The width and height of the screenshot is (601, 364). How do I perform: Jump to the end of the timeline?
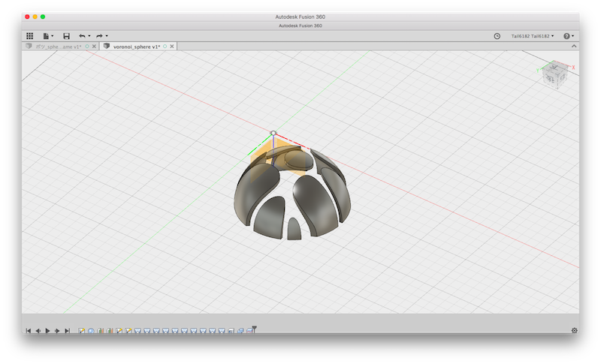click(x=67, y=331)
